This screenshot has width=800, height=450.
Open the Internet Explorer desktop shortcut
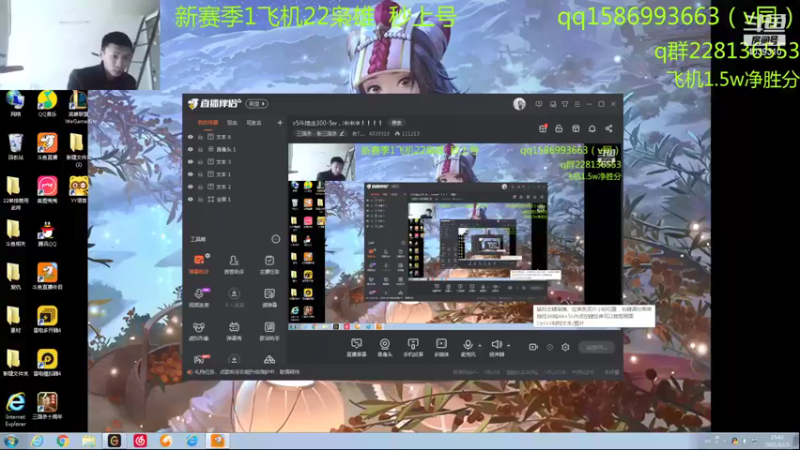15,409
